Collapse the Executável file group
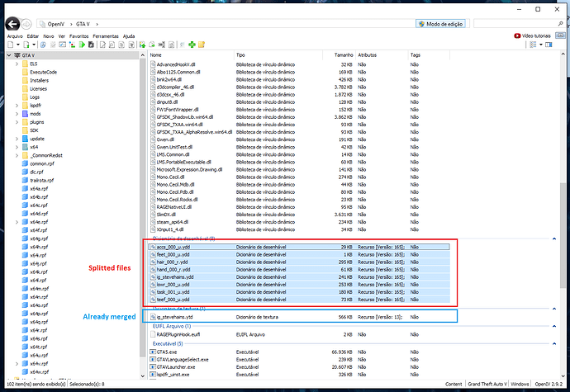The image size is (570, 392). [x=554, y=343]
